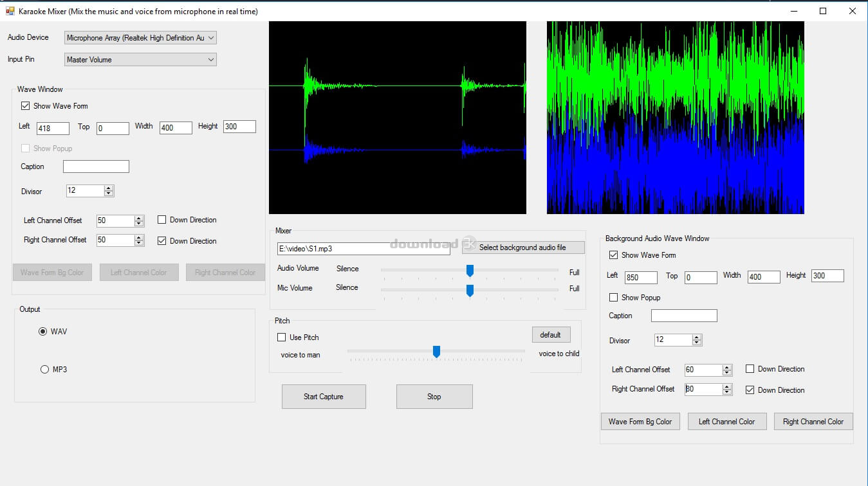
Task: Decrease the Wave Window Divisor value
Action: click(109, 194)
